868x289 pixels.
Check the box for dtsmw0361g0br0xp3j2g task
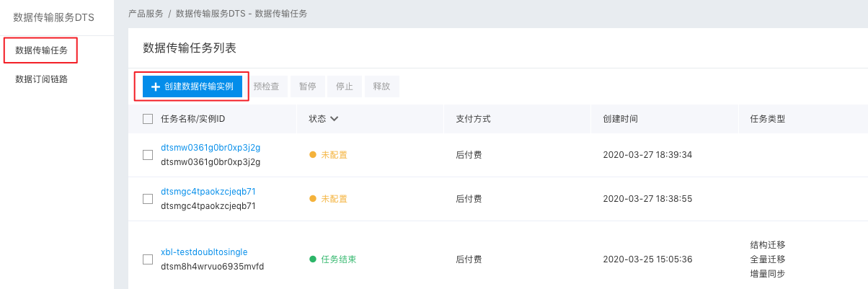click(x=148, y=155)
